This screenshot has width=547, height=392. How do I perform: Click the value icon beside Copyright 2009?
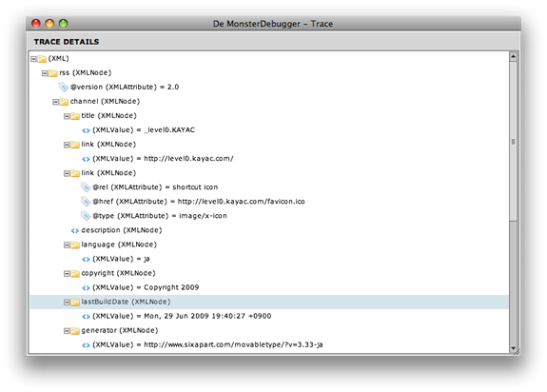[86, 287]
